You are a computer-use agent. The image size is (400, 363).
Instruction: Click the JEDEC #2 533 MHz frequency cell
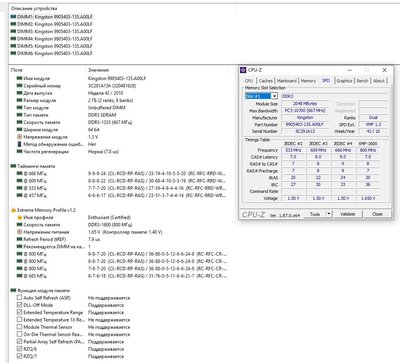pyautogui.click(x=293, y=150)
